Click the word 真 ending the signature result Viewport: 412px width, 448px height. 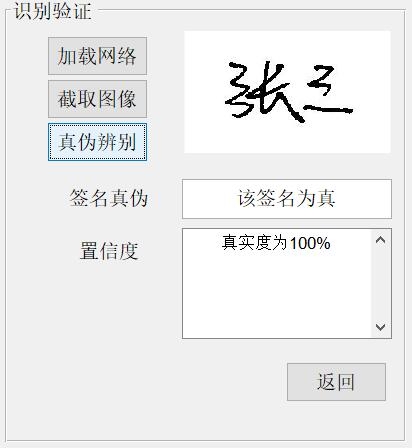326,199
